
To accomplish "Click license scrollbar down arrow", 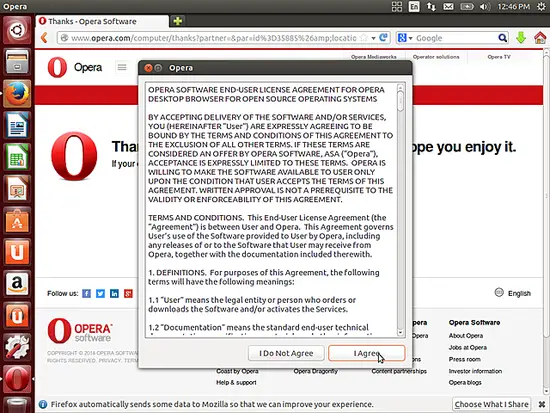I will click(401, 332).
